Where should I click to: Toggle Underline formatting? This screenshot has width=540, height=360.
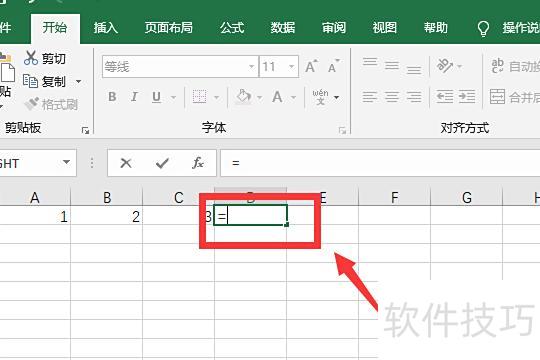(156, 97)
